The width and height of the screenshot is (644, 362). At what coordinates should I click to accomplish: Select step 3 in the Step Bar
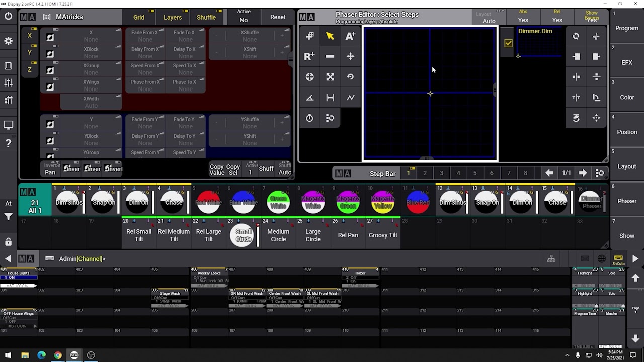pos(441,173)
